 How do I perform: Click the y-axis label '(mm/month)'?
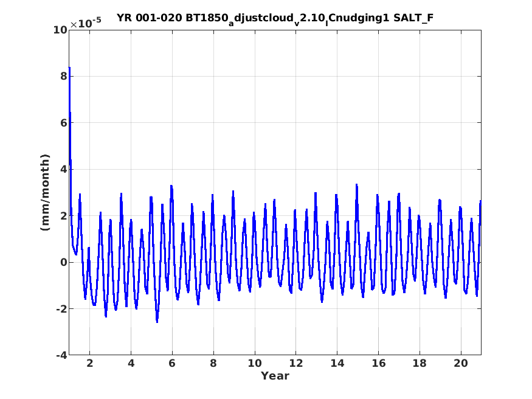click(x=45, y=192)
